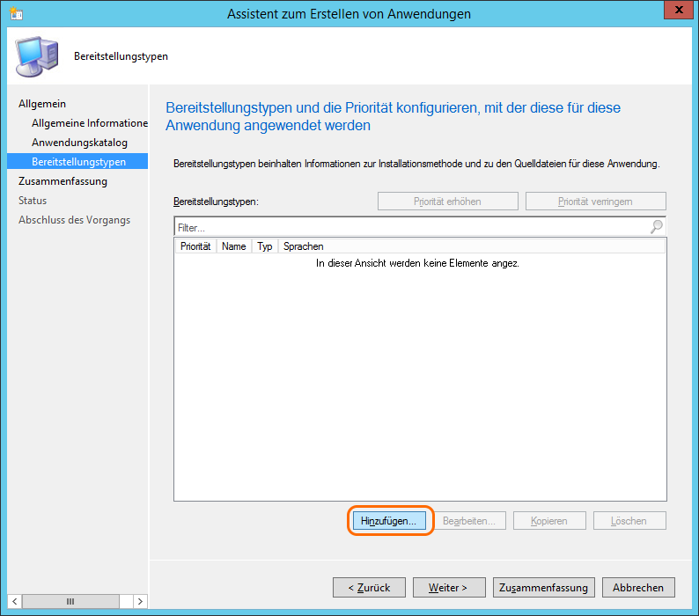Go to the Anwendungskatalog step
Image resolution: width=699 pixels, height=616 pixels.
click(79, 143)
